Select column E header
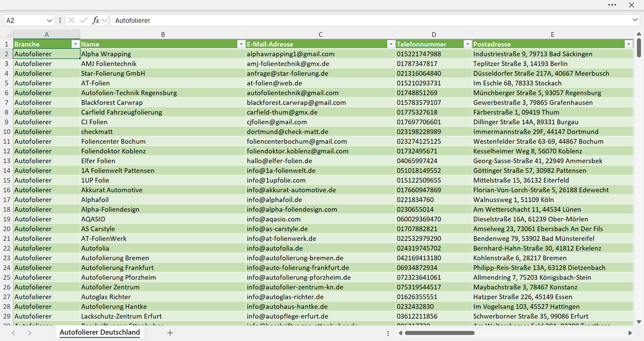Viewport: 644px width, 341px height. click(553, 34)
